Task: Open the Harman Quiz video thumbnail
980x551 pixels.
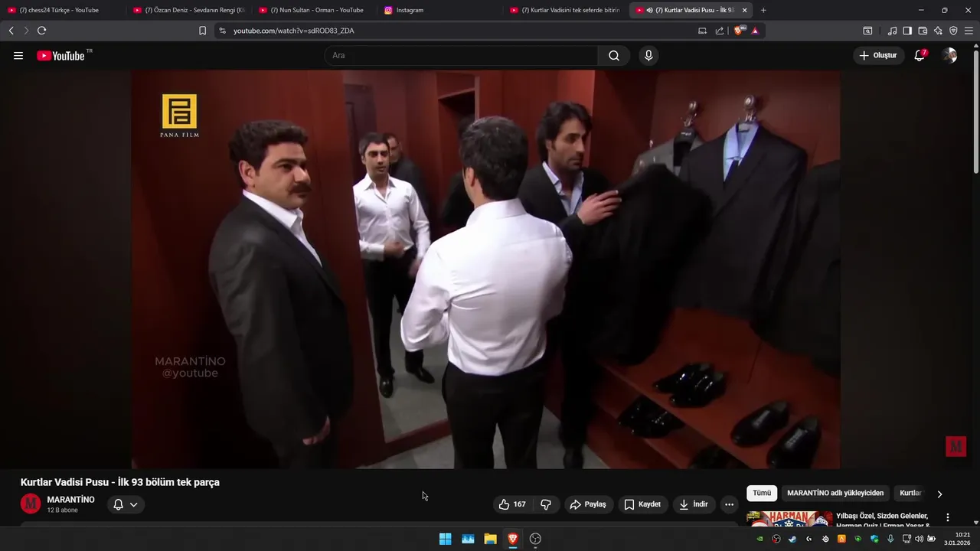Action: 789,519
